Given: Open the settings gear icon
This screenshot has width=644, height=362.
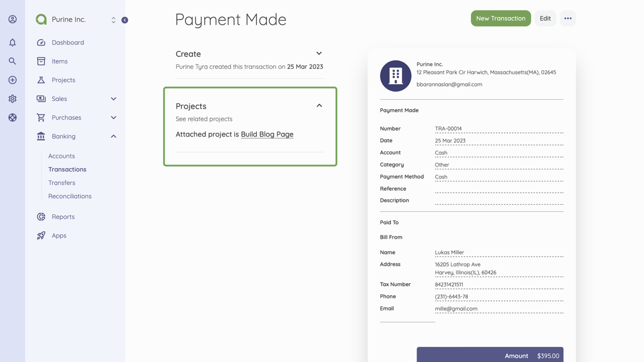Looking at the screenshot, I should click(12, 98).
